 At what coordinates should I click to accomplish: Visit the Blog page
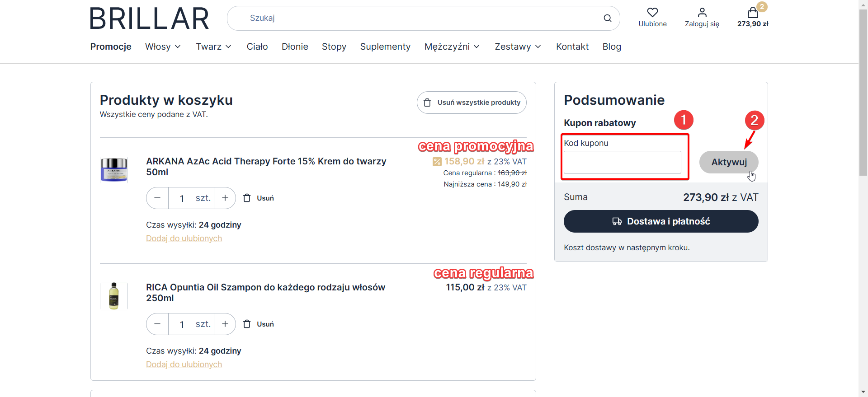pyautogui.click(x=612, y=47)
